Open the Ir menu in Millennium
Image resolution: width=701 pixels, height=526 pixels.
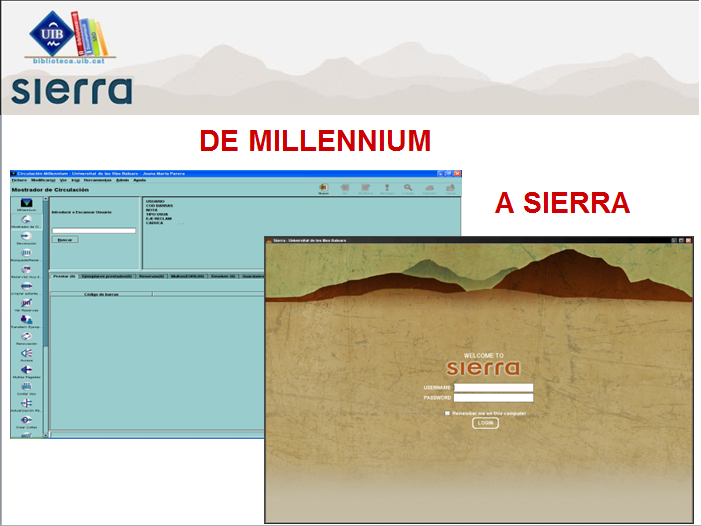[x=76, y=180]
